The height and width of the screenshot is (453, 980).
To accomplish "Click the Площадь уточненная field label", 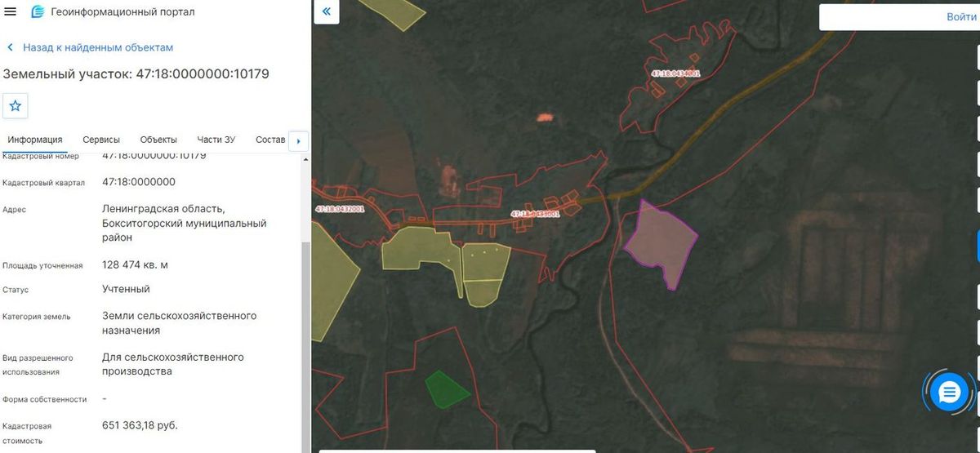I will point(42,265).
